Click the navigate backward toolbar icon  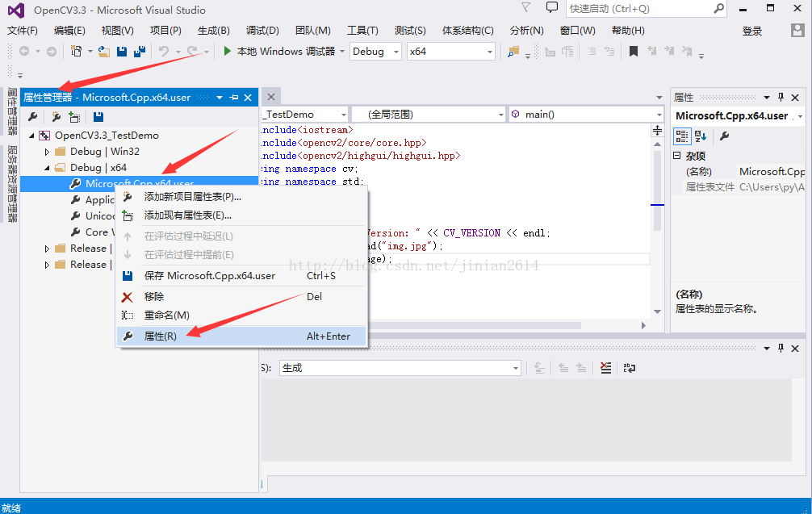(24, 52)
